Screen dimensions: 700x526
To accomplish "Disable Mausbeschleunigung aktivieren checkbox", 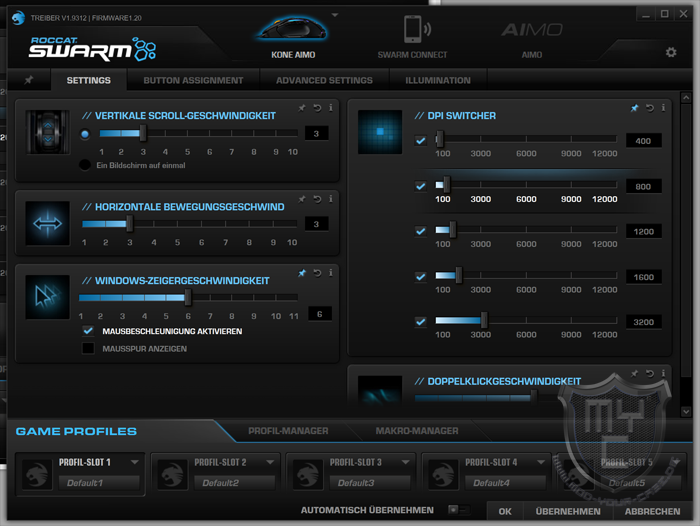I will click(x=88, y=331).
